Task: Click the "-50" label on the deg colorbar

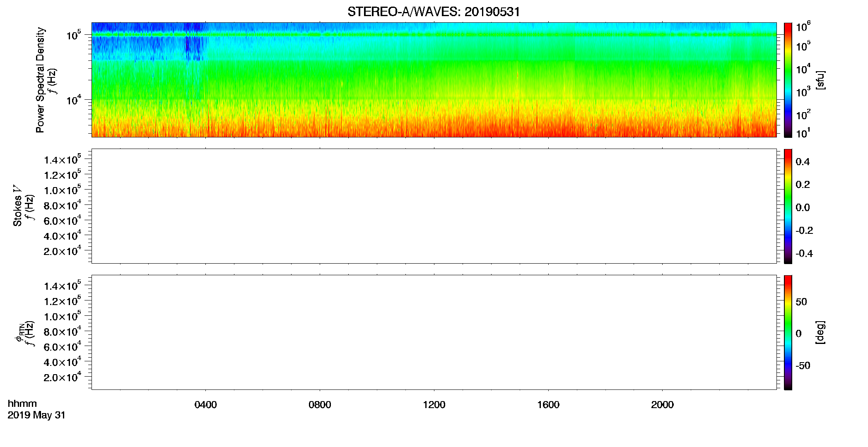Action: click(803, 365)
